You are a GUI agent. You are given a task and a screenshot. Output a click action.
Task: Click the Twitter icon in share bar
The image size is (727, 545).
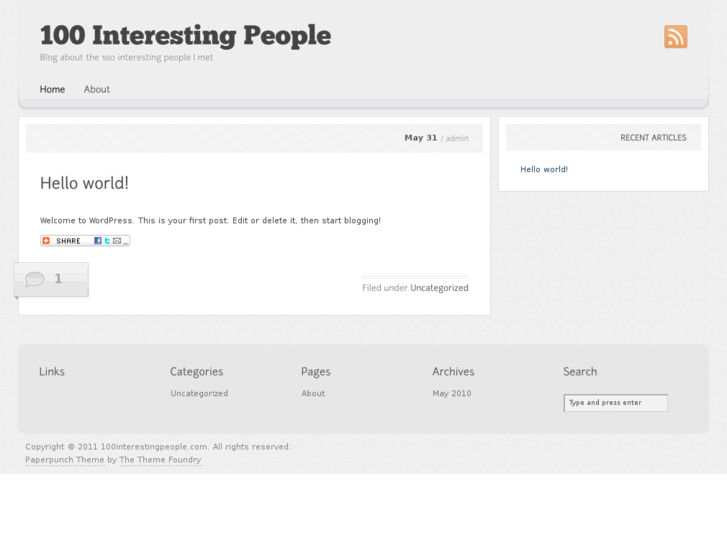tap(107, 240)
